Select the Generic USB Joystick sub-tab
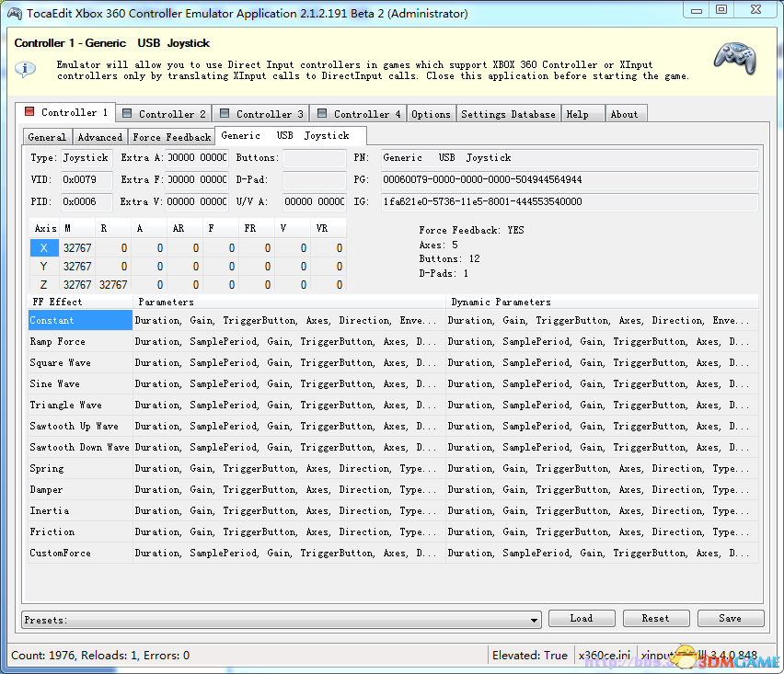 pos(291,135)
